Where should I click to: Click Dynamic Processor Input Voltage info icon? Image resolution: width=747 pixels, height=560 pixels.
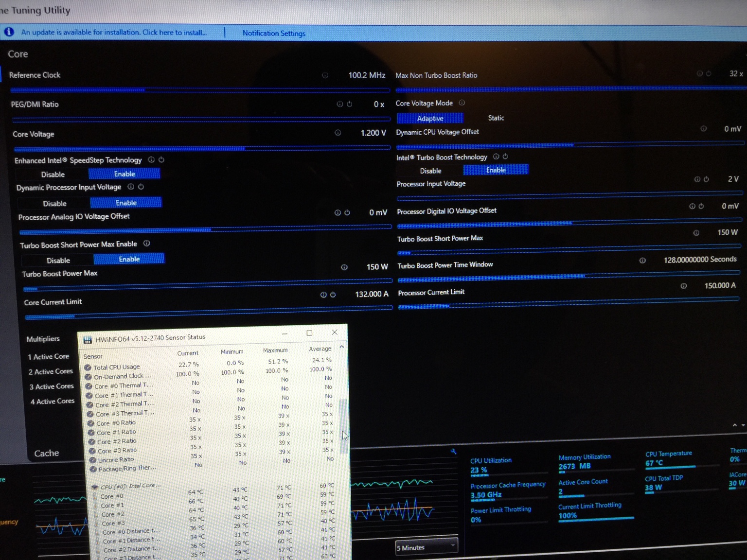click(x=131, y=187)
